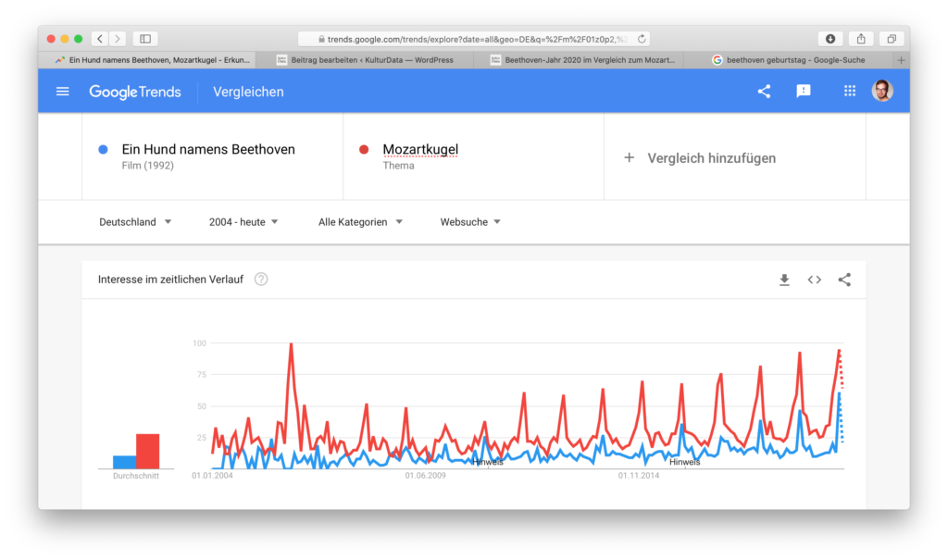Open the feedback icon in header
The height and width of the screenshot is (560, 948).
point(804,92)
